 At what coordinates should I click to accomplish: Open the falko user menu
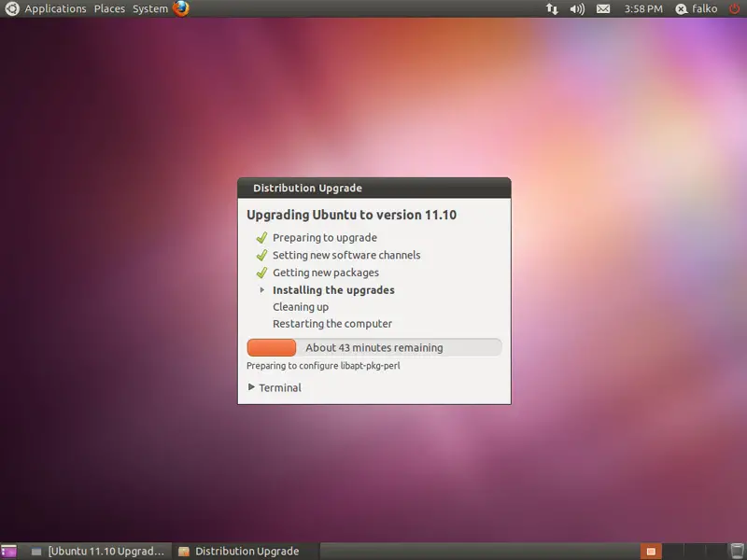tap(697, 8)
